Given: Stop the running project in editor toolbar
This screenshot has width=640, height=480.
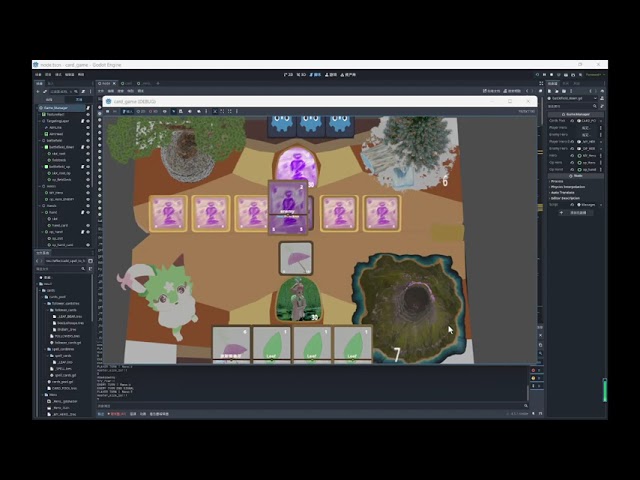Looking at the screenshot, I should [x=551, y=75].
